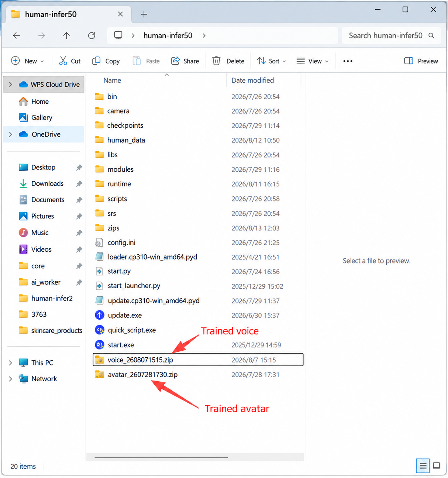Go back using the back arrow

17,35
